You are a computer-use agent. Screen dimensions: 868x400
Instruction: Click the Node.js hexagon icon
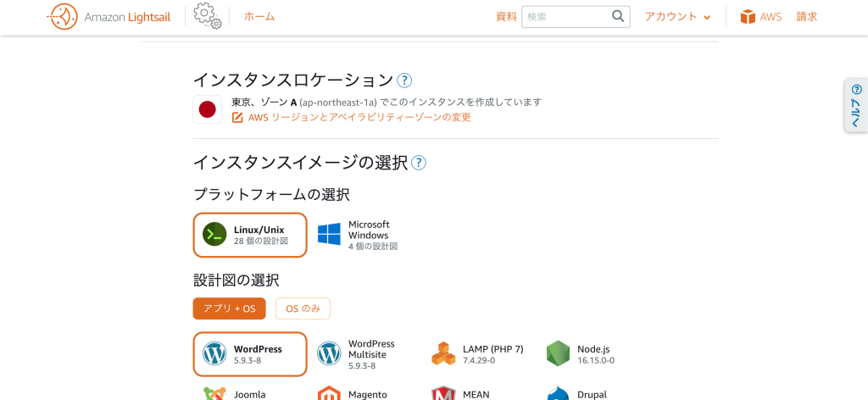click(x=558, y=354)
